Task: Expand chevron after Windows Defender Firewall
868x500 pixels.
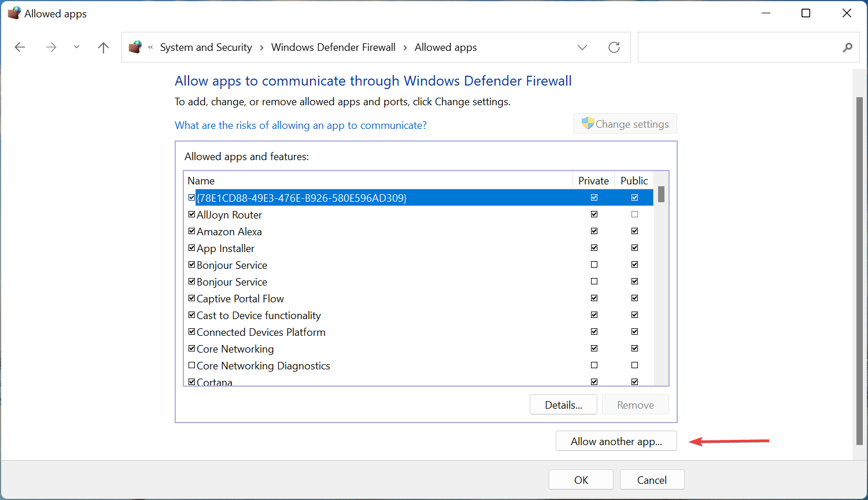Action: point(405,47)
